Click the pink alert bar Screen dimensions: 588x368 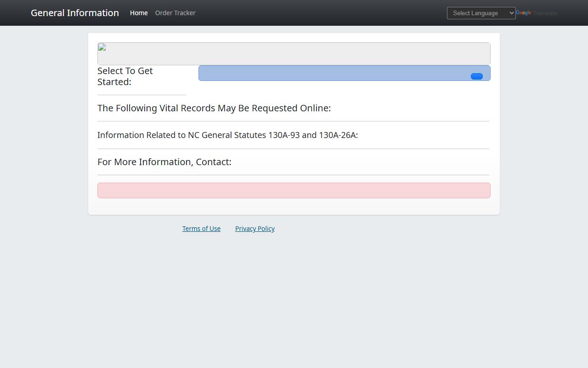[x=294, y=190]
